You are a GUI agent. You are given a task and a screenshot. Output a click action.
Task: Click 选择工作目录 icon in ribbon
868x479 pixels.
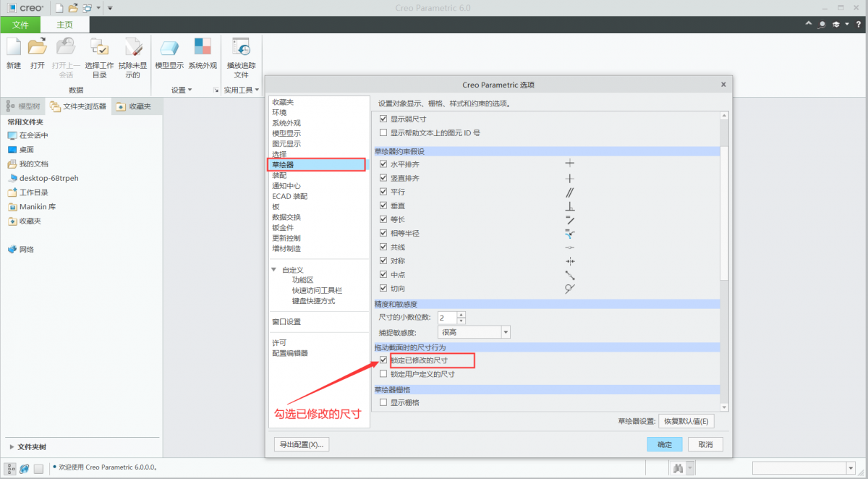[x=99, y=47]
